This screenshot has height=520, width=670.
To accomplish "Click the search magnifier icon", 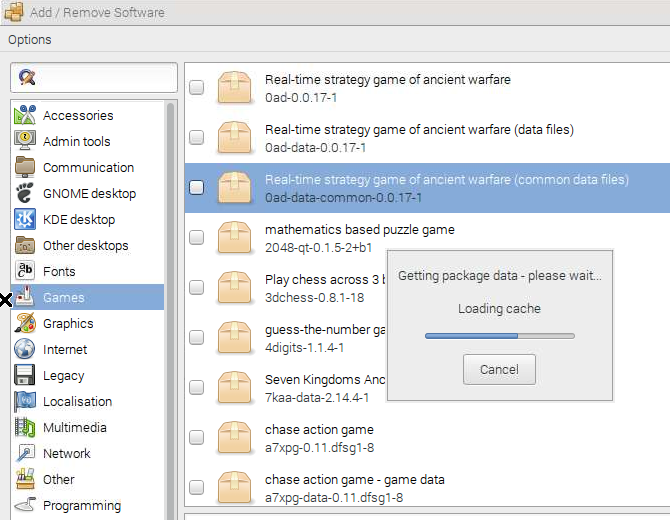I will (x=27, y=77).
